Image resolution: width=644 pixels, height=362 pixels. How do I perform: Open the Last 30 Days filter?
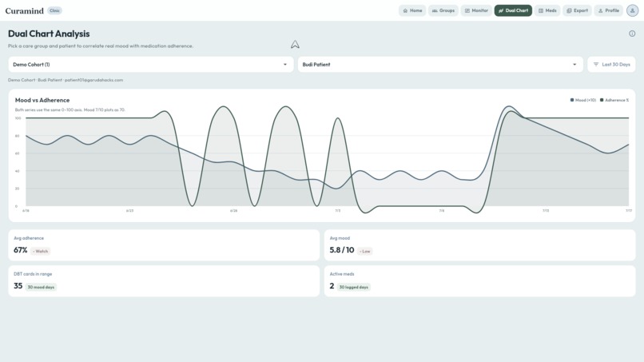(611, 65)
